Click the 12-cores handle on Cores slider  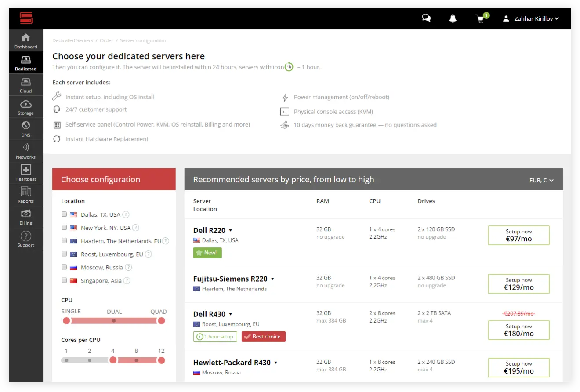tap(161, 360)
